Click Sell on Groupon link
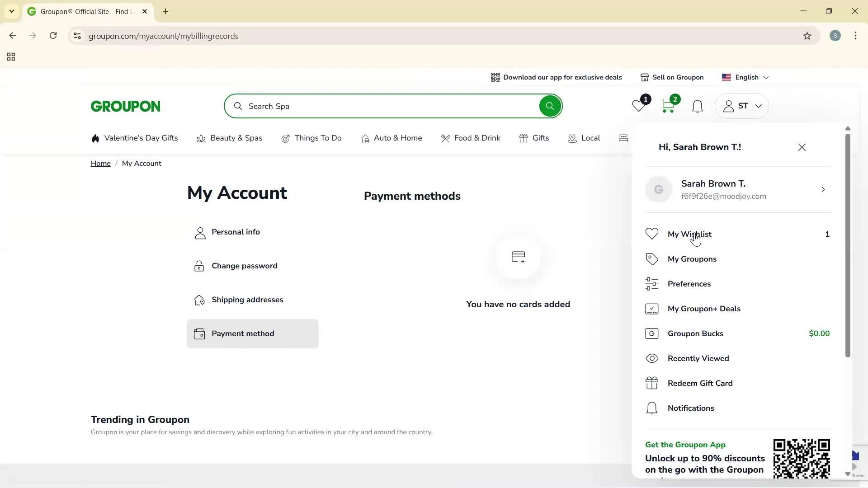The image size is (868, 488). (x=678, y=77)
